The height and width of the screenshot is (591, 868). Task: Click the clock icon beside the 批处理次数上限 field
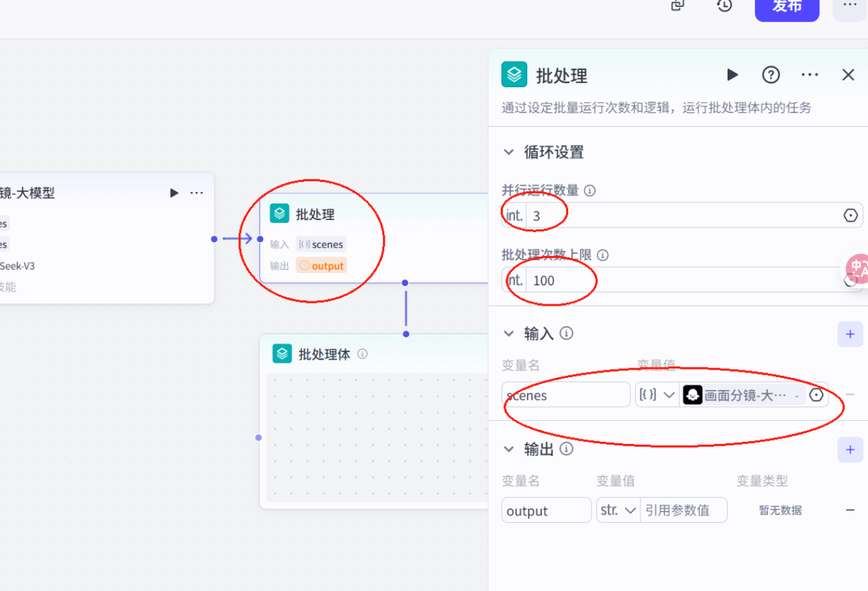(x=850, y=280)
